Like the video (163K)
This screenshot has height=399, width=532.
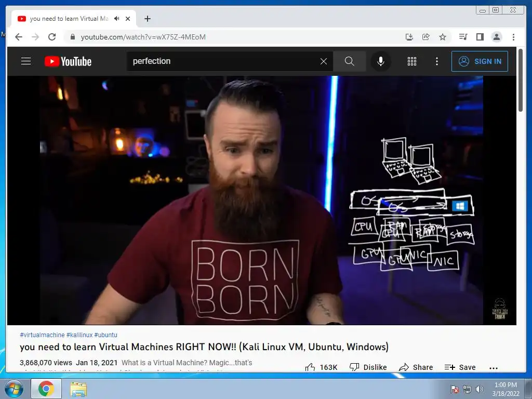[321, 367]
